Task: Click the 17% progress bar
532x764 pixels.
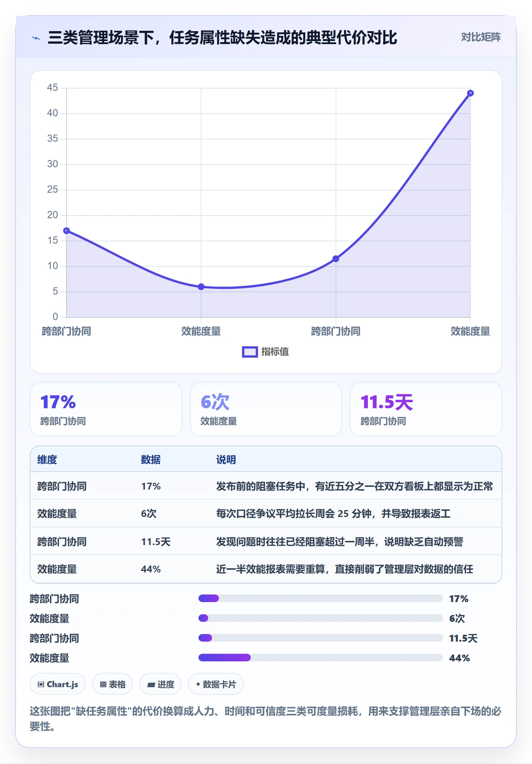Action: 321,598
